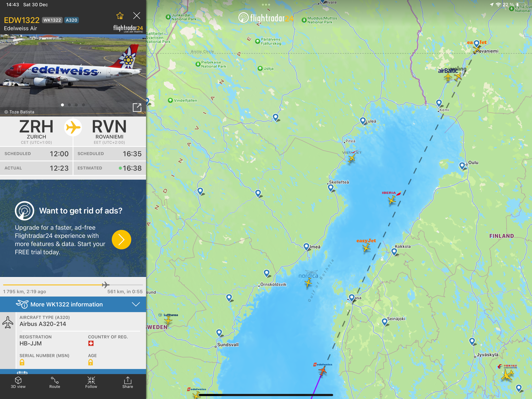Image resolution: width=532 pixels, height=399 pixels.
Task: Tap the Follow aircraft button
Action: point(91,382)
